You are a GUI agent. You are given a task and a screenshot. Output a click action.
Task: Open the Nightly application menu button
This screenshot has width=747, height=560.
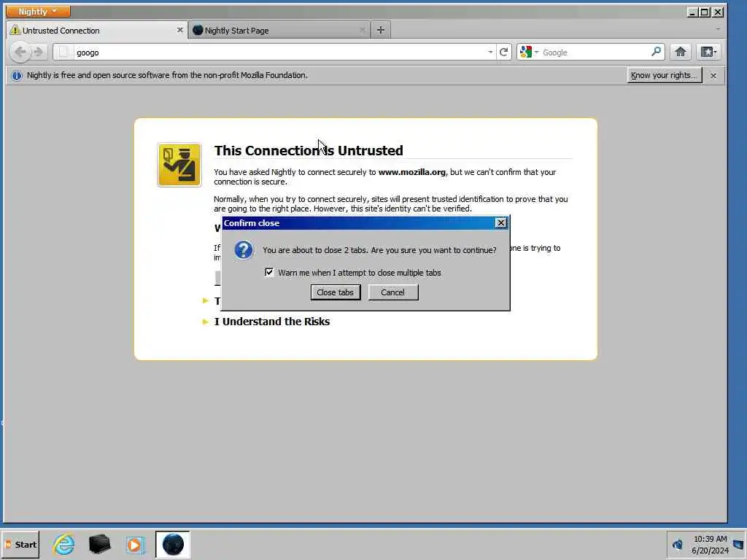tap(38, 12)
